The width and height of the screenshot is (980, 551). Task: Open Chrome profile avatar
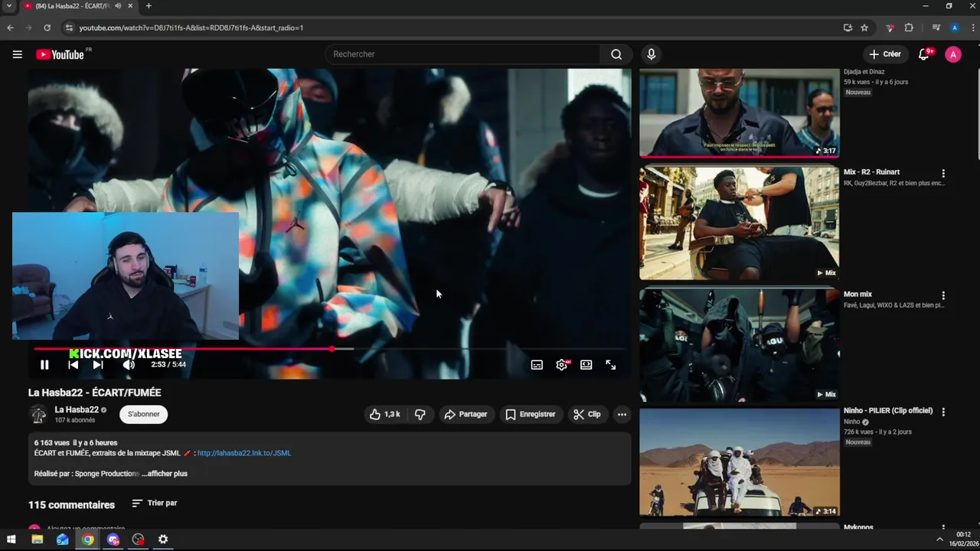tap(955, 28)
